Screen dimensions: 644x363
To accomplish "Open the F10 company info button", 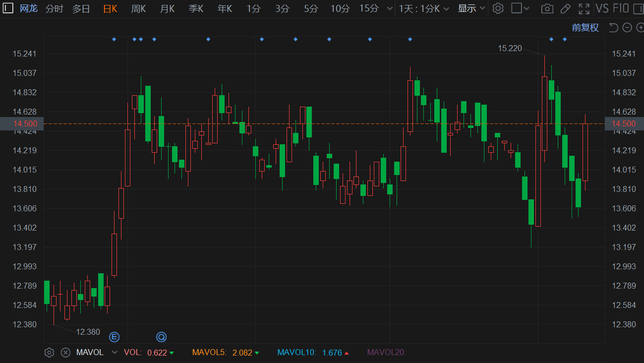I will [621, 8].
